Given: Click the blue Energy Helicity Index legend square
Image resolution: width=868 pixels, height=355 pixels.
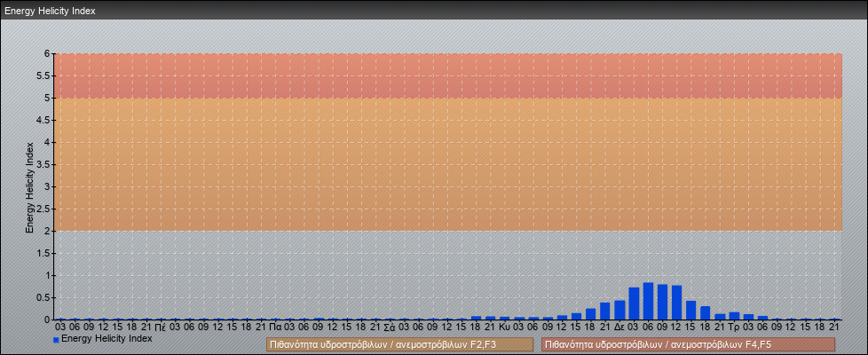Looking at the screenshot, I should [57, 340].
